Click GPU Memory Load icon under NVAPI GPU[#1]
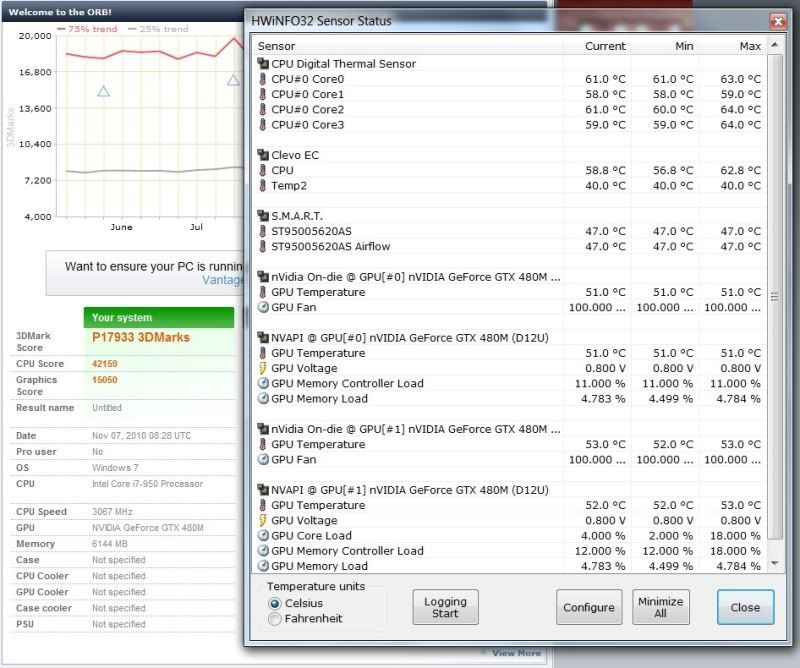 pyautogui.click(x=263, y=566)
